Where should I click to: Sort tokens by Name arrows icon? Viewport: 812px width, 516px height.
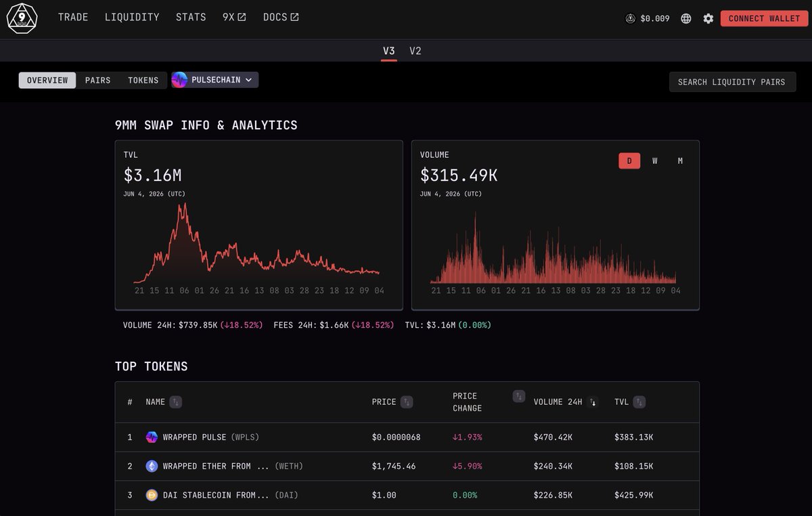(175, 402)
